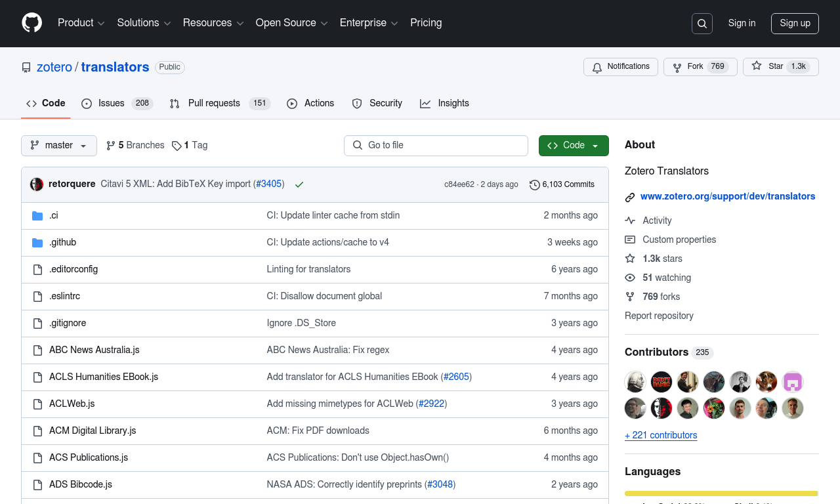Click the star icon beside 1.3k stars
Image resolution: width=840 pixels, height=504 pixels.
coord(630,259)
